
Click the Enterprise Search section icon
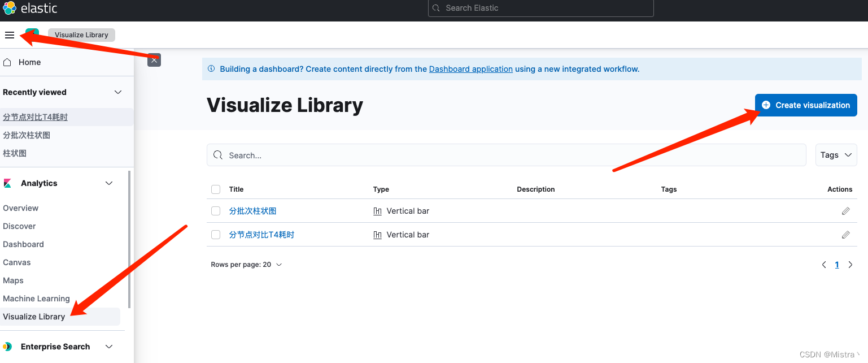pyautogui.click(x=7, y=347)
